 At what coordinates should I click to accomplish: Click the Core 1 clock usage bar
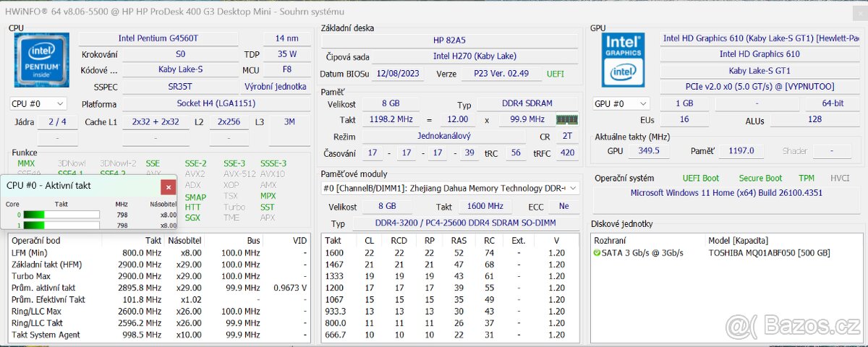tap(61, 225)
